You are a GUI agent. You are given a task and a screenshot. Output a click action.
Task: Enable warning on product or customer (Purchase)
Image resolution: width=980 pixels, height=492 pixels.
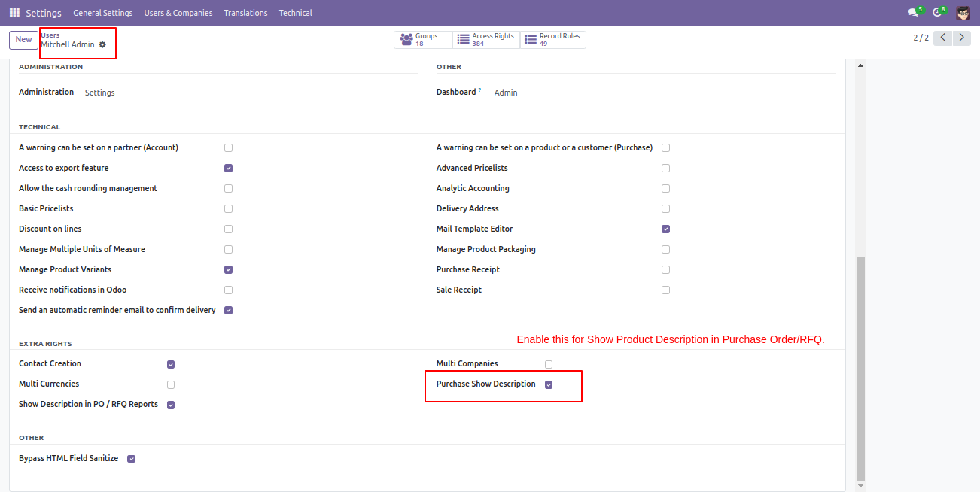click(x=665, y=148)
